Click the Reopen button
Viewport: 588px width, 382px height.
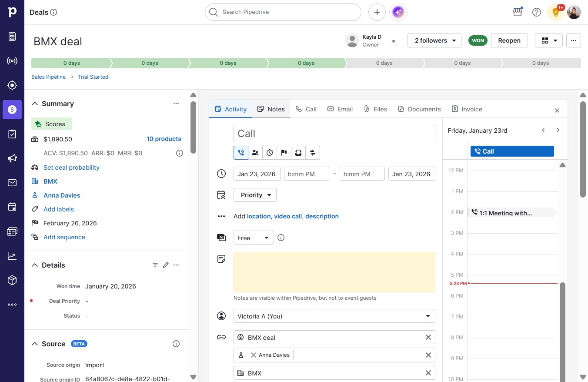pyautogui.click(x=509, y=40)
